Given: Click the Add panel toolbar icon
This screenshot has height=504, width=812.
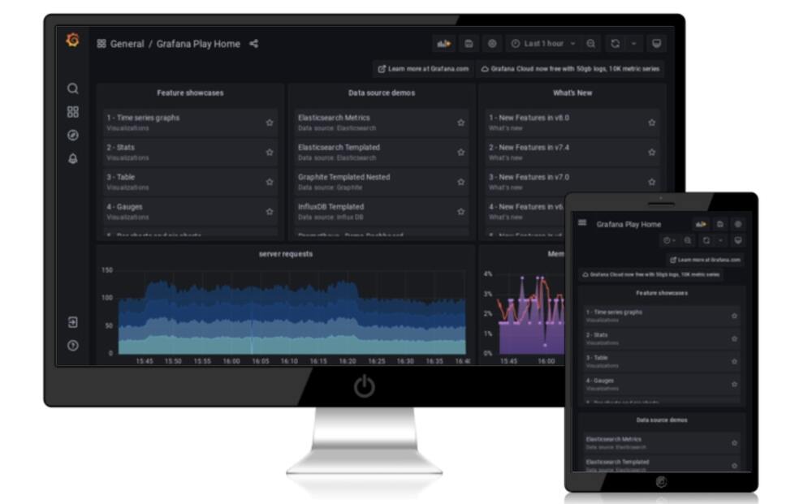Looking at the screenshot, I should (444, 44).
